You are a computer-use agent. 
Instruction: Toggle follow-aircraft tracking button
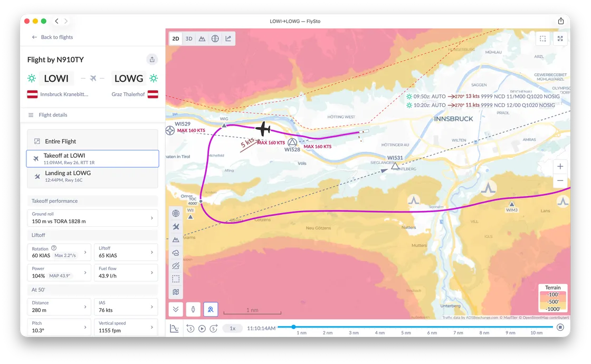coord(211,309)
